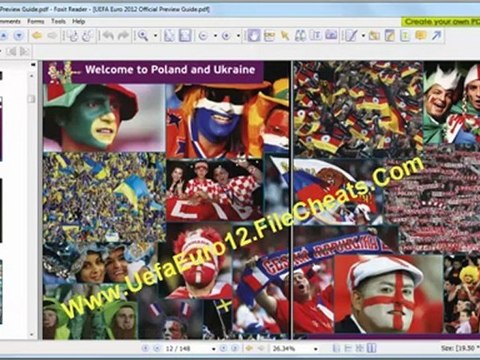
Task: Click the rotate counterclockwise icon
Action: tap(72, 36)
